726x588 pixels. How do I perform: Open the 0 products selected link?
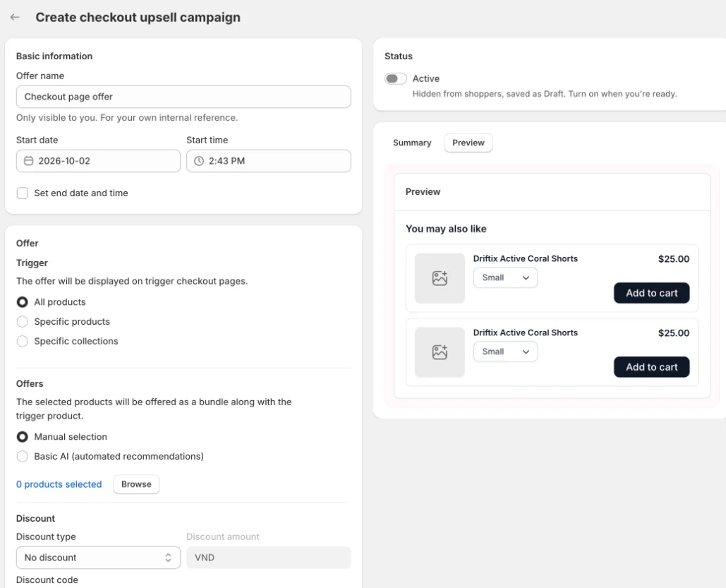(59, 484)
